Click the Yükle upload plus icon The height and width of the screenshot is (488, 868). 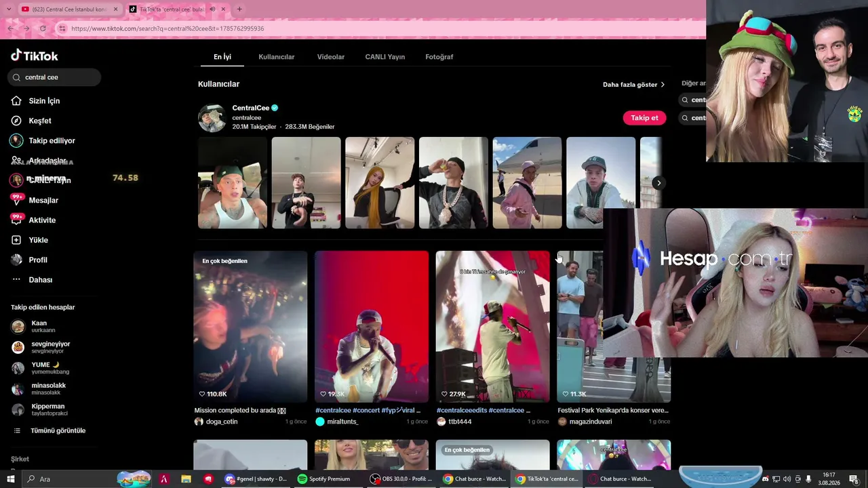coord(16,240)
